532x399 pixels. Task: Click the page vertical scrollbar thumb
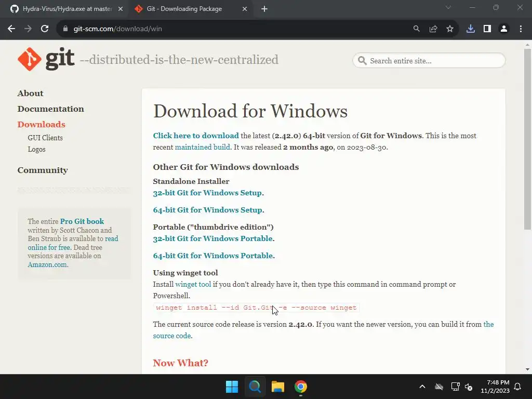point(527,139)
